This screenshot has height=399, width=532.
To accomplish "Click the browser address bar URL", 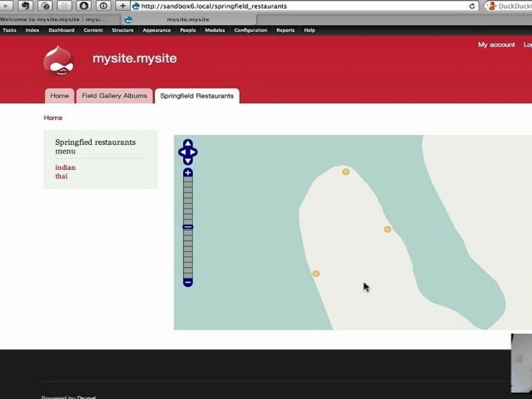I will (x=214, y=6).
